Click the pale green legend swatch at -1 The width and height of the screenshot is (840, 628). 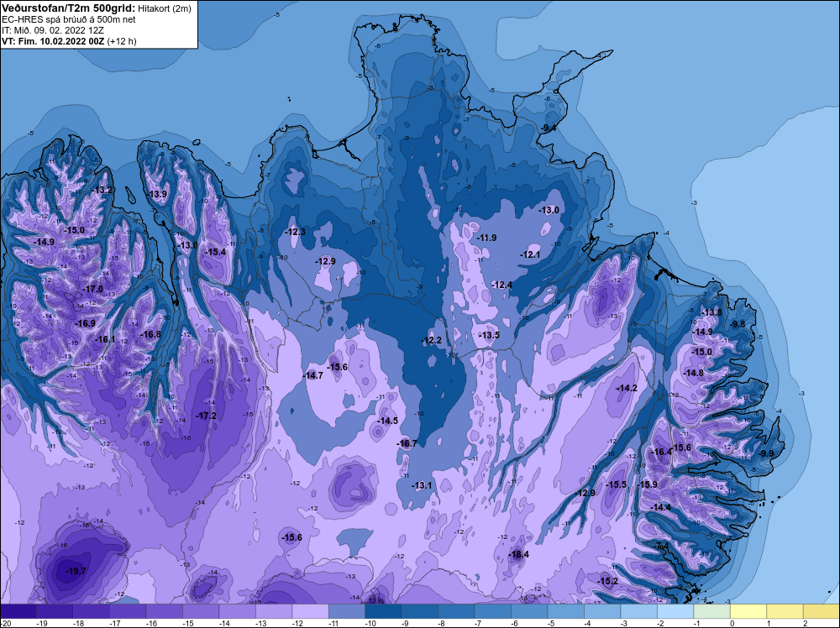pos(712,611)
